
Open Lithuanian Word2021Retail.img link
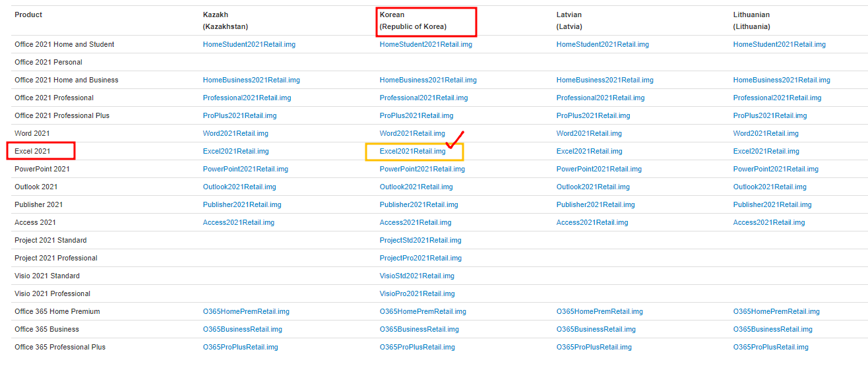[766, 133]
